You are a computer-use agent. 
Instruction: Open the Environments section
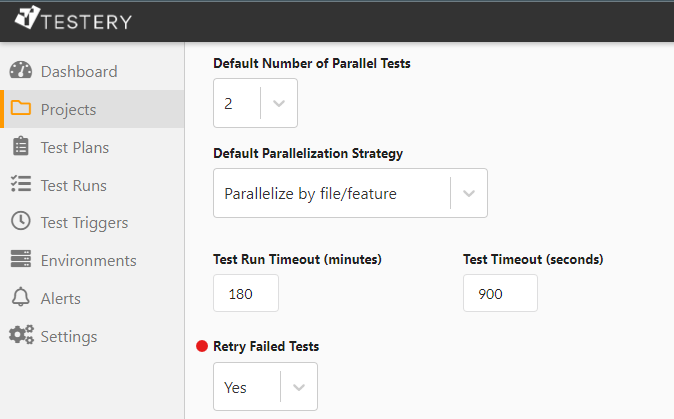pos(88,260)
